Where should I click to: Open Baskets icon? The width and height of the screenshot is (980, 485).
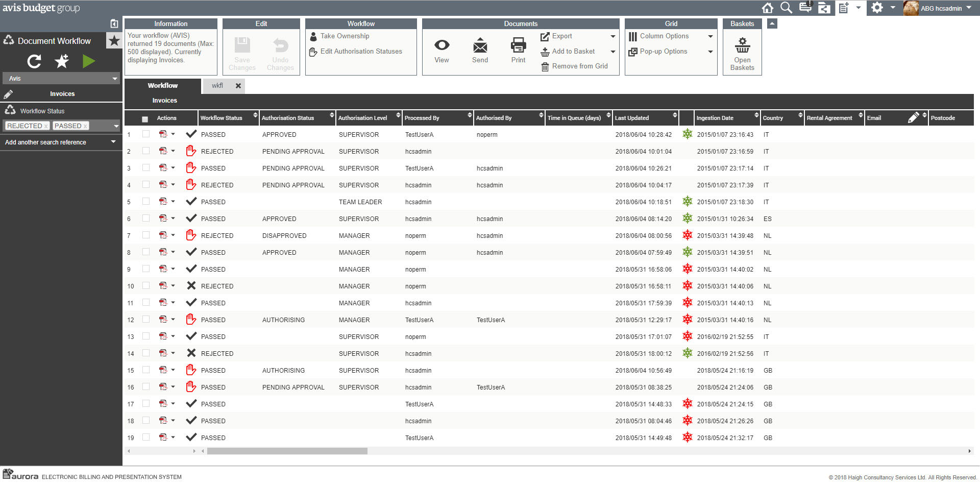742,45
